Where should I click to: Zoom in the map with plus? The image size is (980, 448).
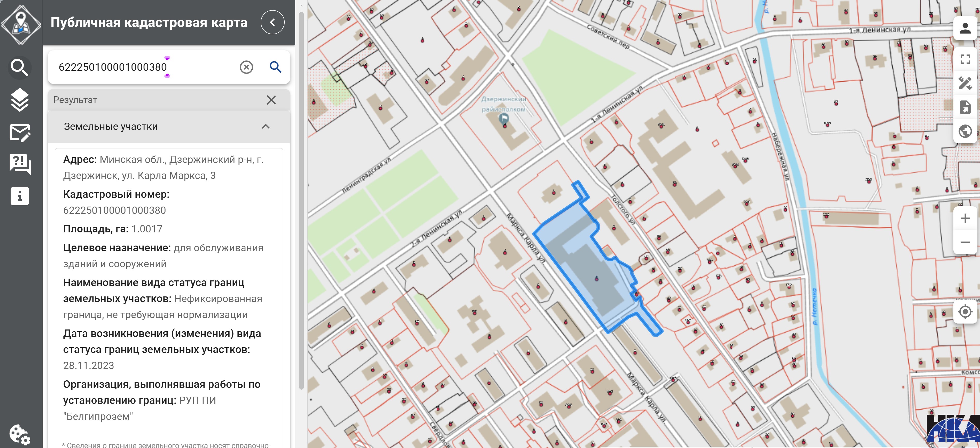pyautogui.click(x=965, y=218)
